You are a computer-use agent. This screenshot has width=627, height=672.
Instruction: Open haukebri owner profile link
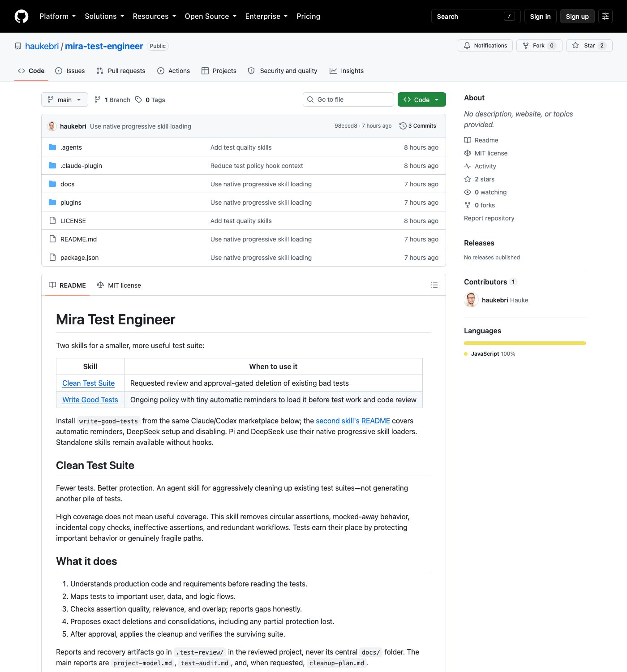pyautogui.click(x=42, y=46)
